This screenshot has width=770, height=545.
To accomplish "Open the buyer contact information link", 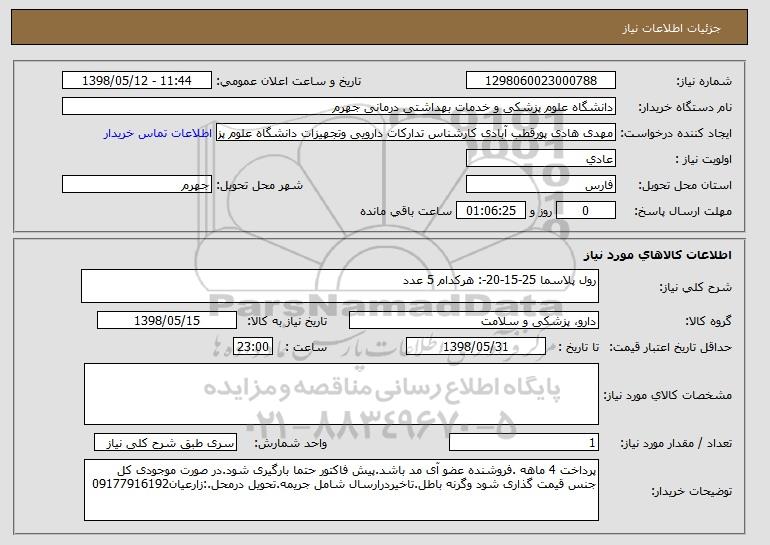I will [158, 134].
